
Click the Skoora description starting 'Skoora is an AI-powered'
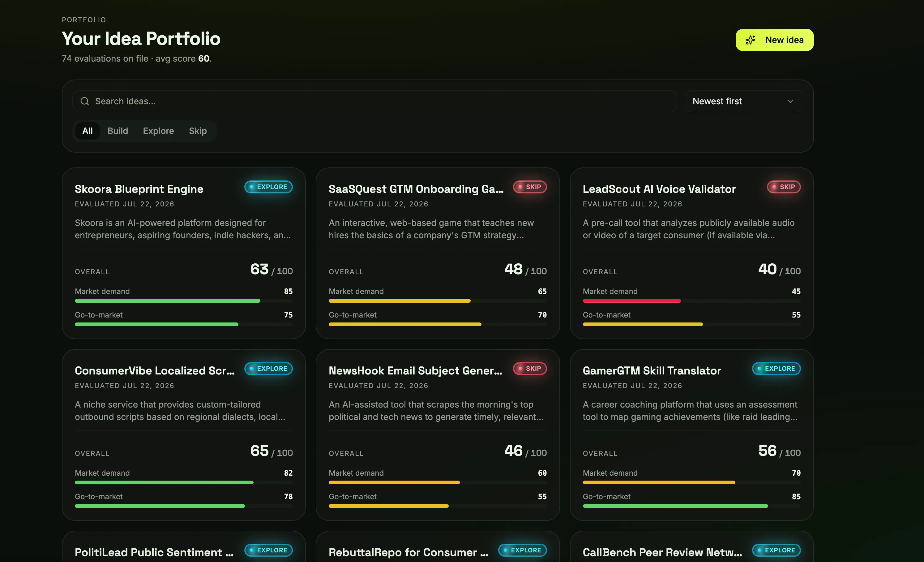click(183, 229)
